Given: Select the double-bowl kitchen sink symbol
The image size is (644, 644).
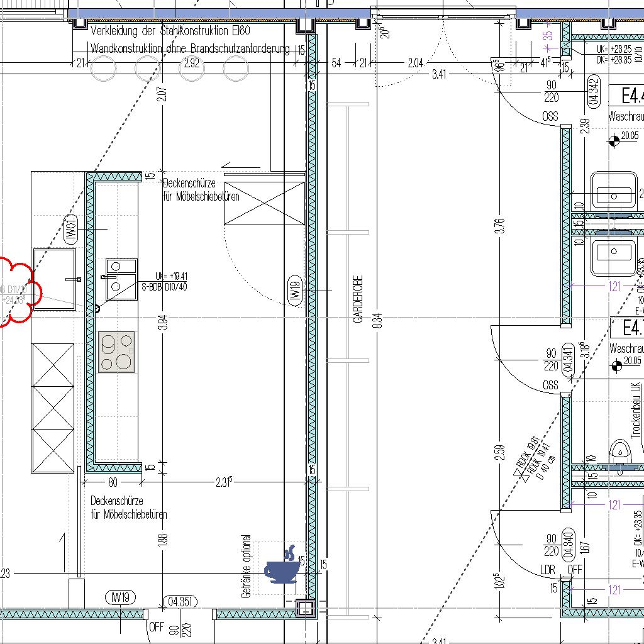Looking at the screenshot, I should (121, 279).
